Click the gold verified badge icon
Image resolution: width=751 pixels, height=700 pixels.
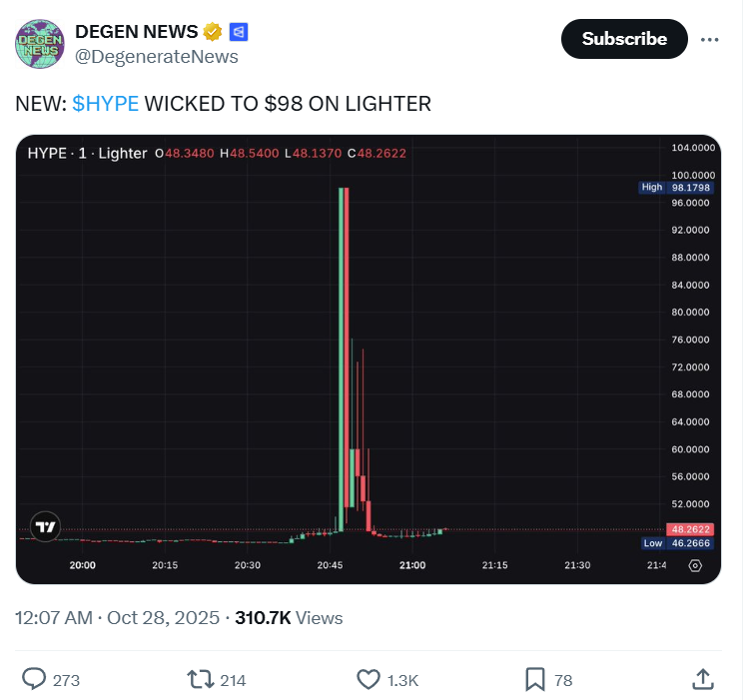[213, 32]
